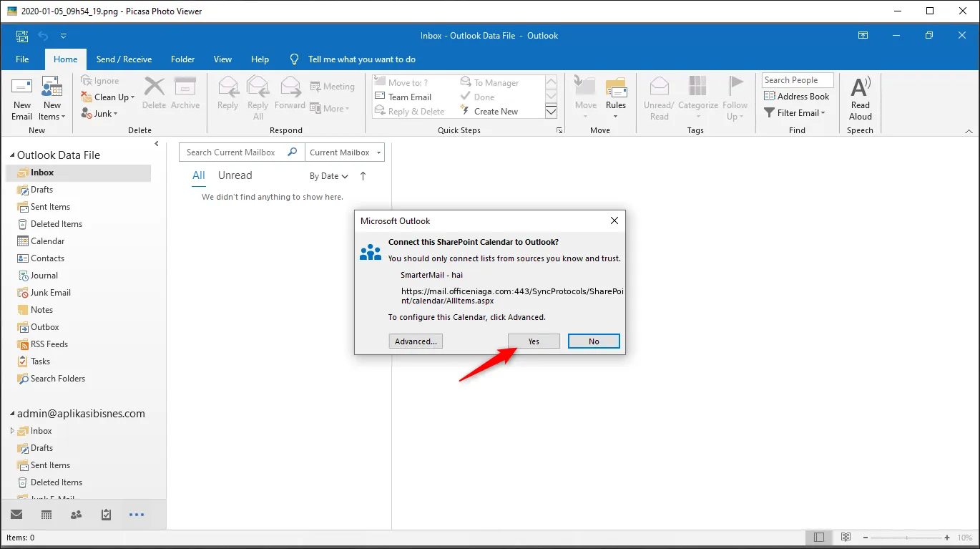Open the Current Mailbox scope dropdown
This screenshot has width=980, height=549.
(x=345, y=152)
